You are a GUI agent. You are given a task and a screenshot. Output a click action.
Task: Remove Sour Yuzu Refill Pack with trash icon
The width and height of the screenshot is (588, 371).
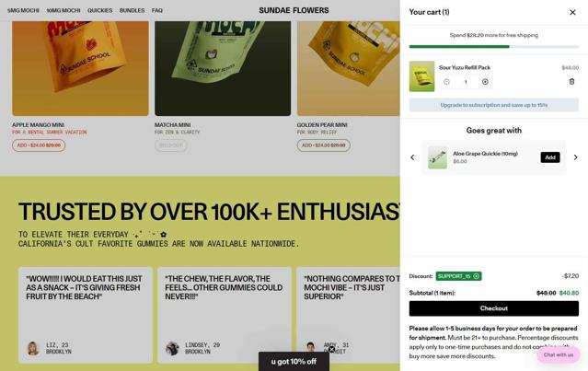click(571, 81)
